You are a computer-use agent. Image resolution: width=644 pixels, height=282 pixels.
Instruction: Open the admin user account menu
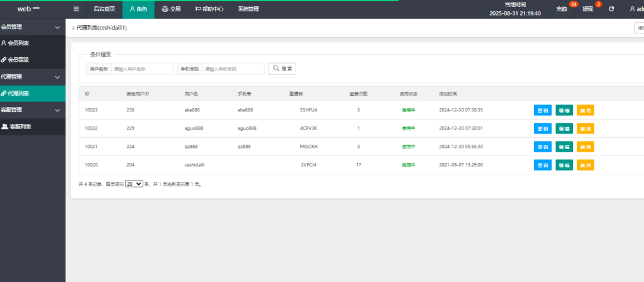[x=635, y=9]
